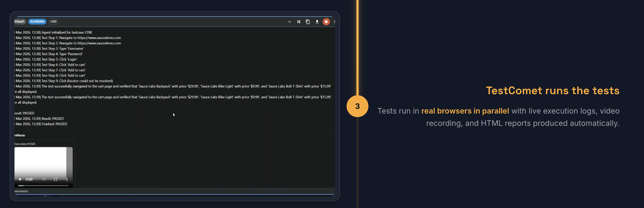This screenshot has height=208, width=644.
Task: Click the execution(s) footer label
Action: click(x=21, y=191)
